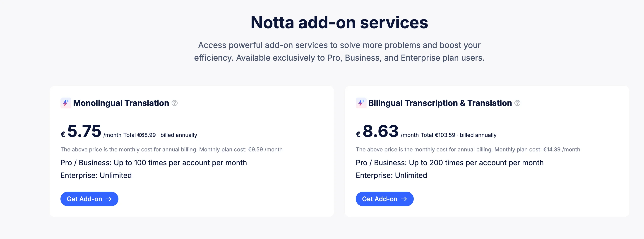The width and height of the screenshot is (644, 239).
Task: Open the help tooltip for Bilingual Transcription & Translation
Action: coord(517,103)
